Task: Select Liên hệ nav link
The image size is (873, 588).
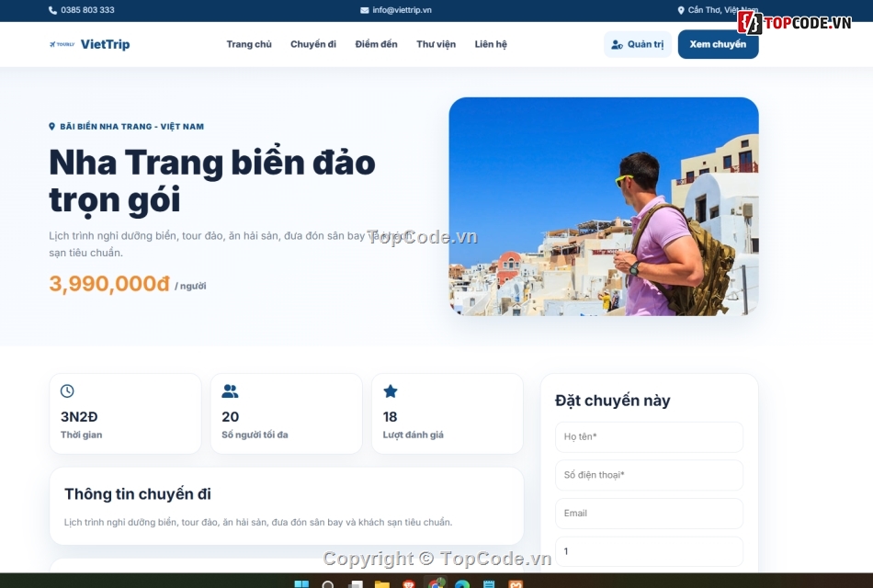Action: pos(491,44)
